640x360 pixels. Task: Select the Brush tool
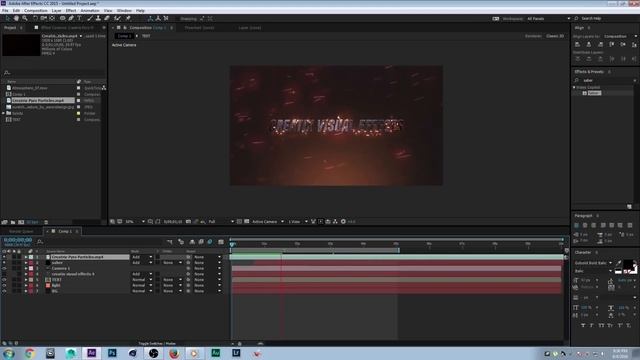pyautogui.click(x=90, y=18)
